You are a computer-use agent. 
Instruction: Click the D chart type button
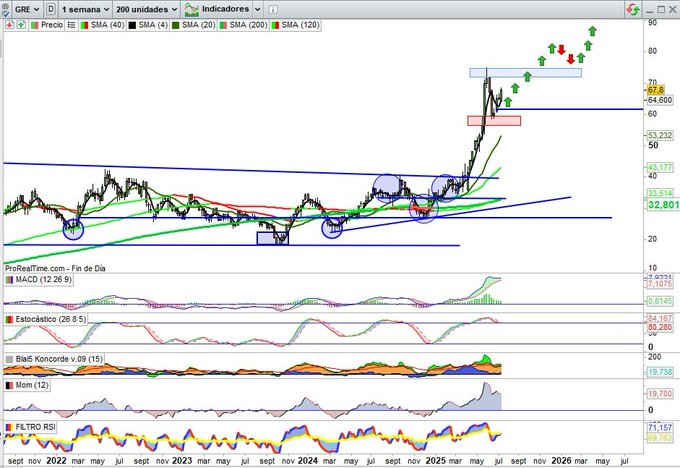click(51, 9)
